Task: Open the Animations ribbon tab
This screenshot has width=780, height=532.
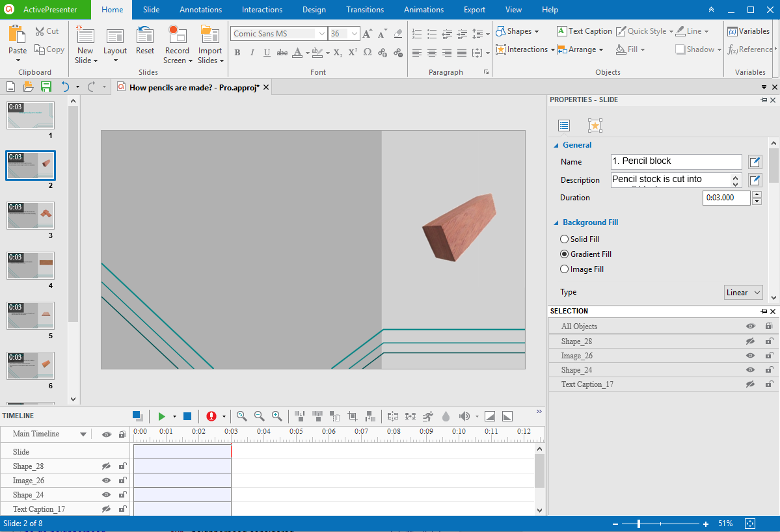Action: tap(422, 10)
